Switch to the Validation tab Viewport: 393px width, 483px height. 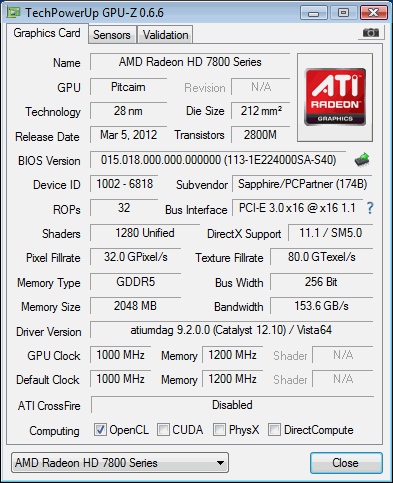(165, 35)
